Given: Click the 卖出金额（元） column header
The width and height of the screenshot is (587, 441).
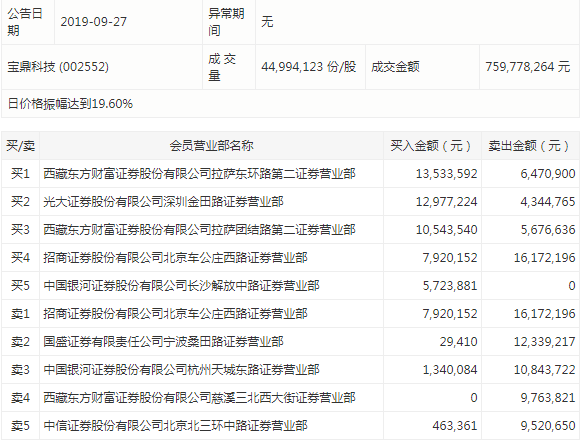Looking at the screenshot, I should (x=530, y=146).
